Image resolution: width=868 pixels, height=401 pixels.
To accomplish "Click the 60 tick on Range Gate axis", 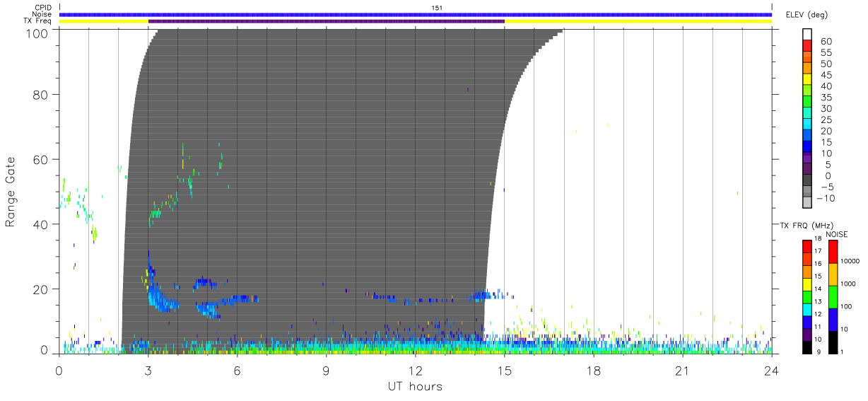I will click(x=41, y=159).
